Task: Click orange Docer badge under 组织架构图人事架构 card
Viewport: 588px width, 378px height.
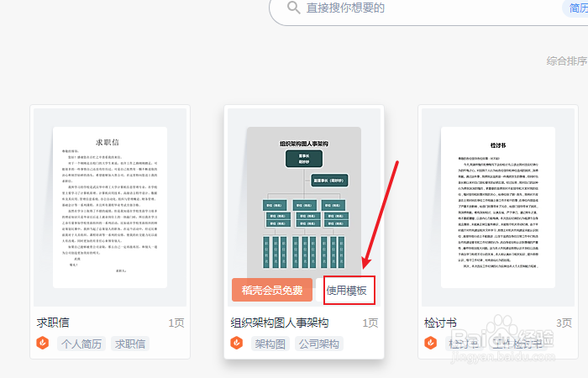Action: tap(237, 343)
